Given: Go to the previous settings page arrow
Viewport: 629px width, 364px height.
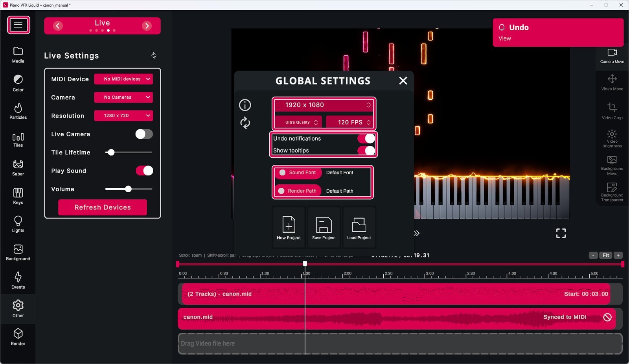Looking at the screenshot, I should [x=58, y=26].
